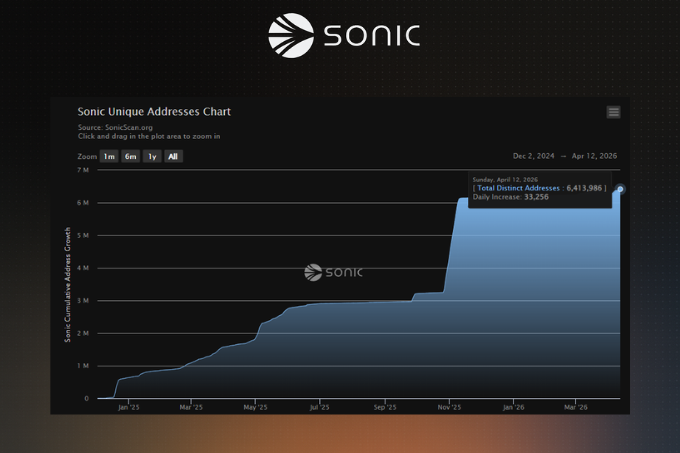Click the "Jul '25" x-axis label
The image size is (680, 453).
pyautogui.click(x=320, y=407)
